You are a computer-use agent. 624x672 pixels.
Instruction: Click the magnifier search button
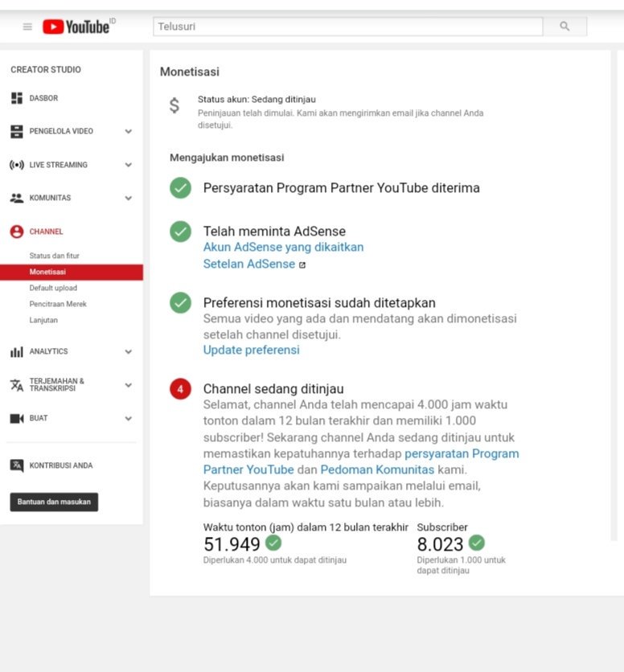(564, 27)
